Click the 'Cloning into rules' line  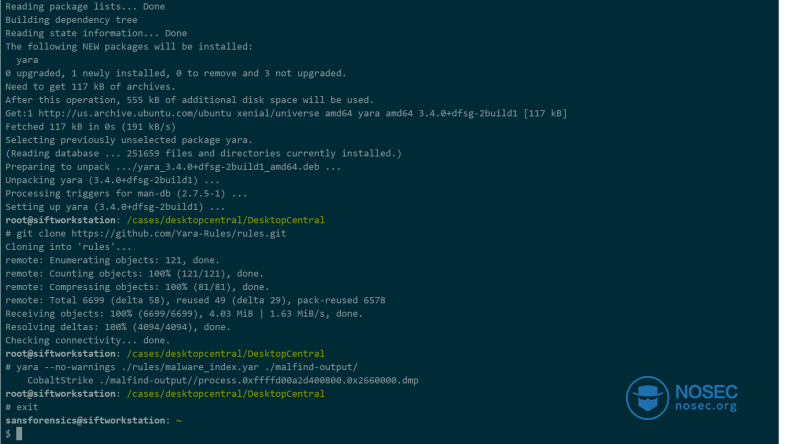[x=68, y=247]
